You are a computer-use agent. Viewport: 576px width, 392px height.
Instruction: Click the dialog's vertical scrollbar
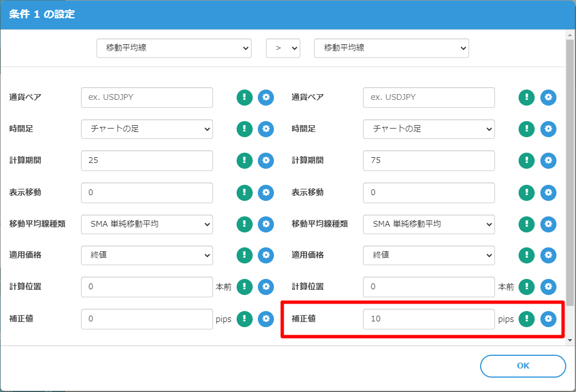click(x=570, y=172)
